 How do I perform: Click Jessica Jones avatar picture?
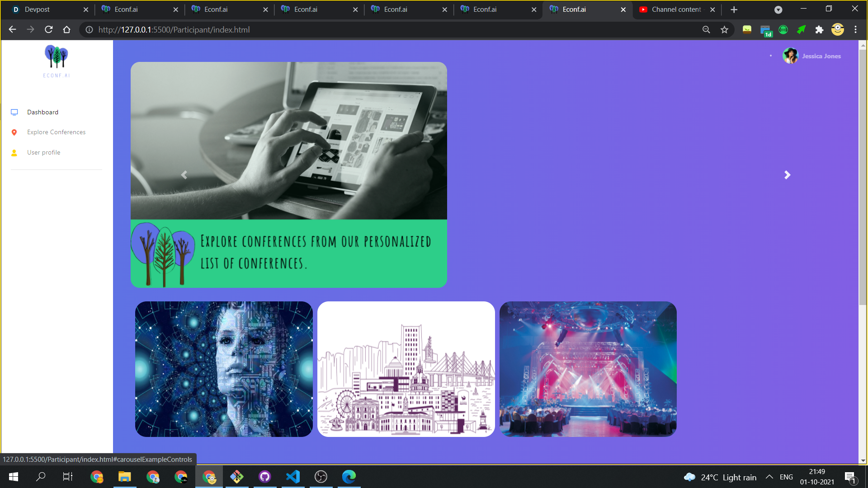(x=790, y=56)
